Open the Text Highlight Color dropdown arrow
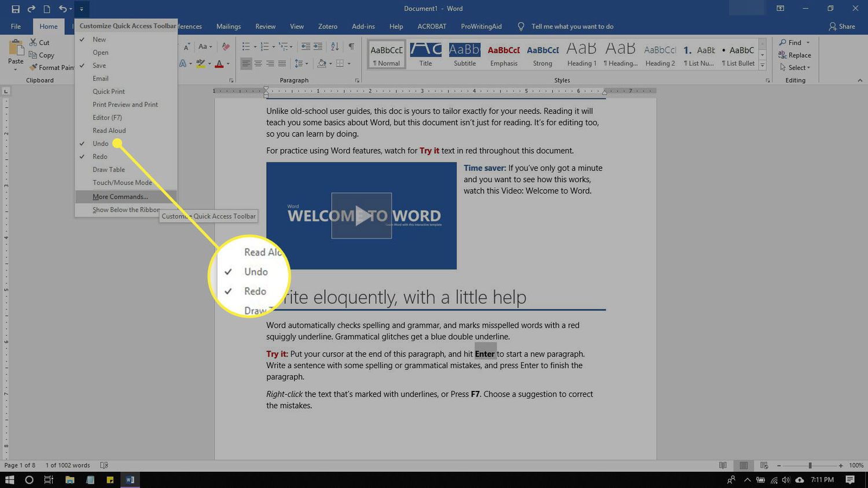868x488 pixels. [209, 64]
